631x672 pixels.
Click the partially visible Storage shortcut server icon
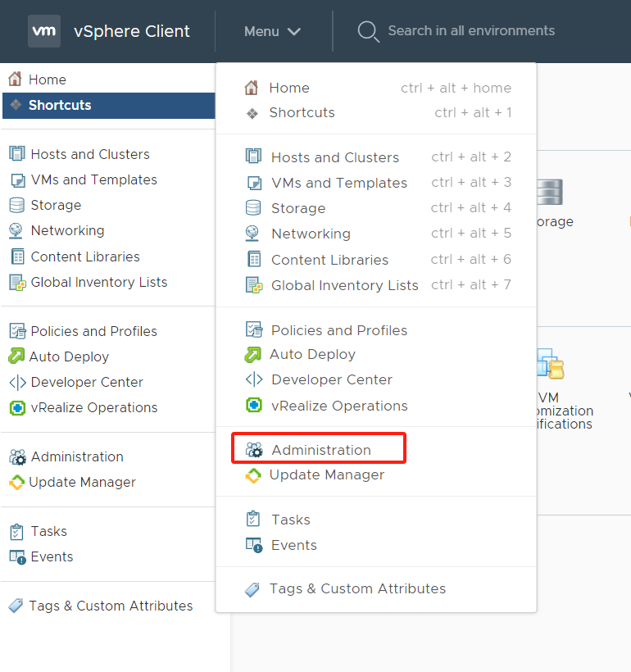tap(550, 192)
